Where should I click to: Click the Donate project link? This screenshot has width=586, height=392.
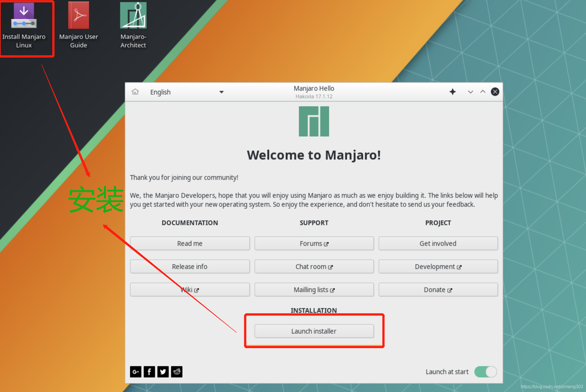pyautogui.click(x=438, y=289)
